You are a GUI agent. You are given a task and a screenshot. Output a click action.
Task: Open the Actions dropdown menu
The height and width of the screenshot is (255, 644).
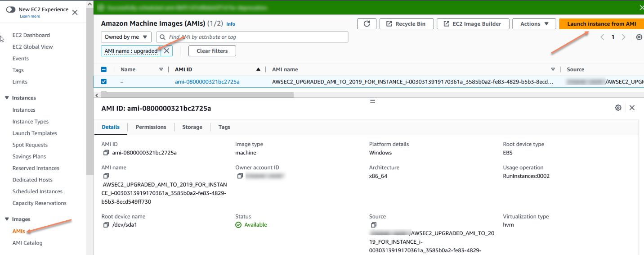click(x=534, y=24)
